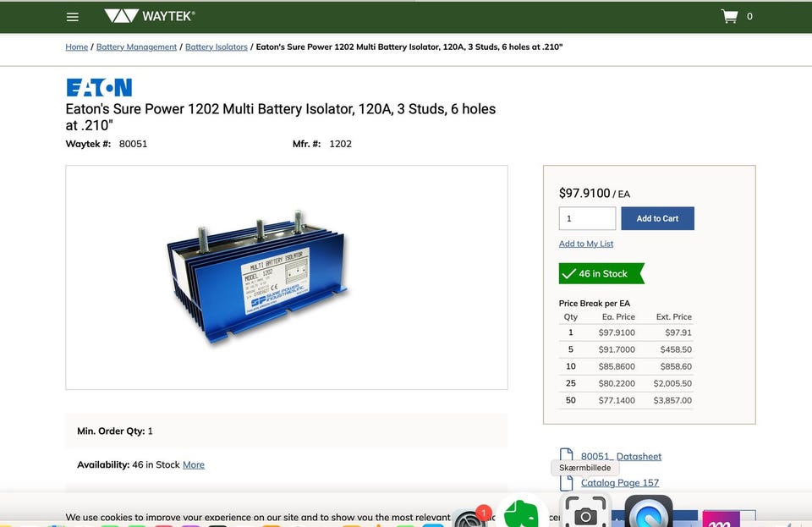This screenshot has height=527, width=812.
Task: Open QuickTime Player from the dock
Action: (x=649, y=512)
